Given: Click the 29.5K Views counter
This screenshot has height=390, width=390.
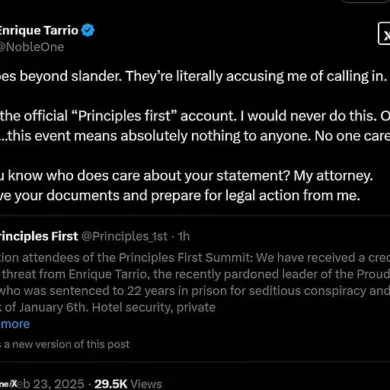Looking at the screenshot, I should [128, 384].
